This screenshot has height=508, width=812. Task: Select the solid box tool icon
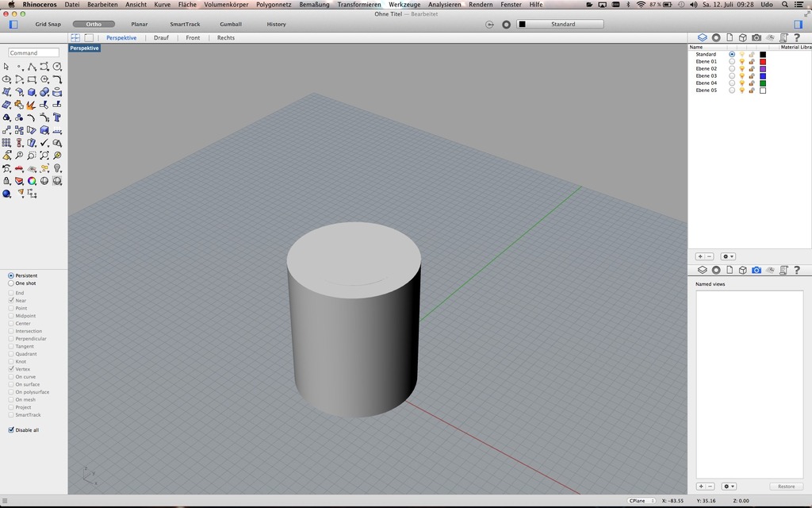click(32, 92)
